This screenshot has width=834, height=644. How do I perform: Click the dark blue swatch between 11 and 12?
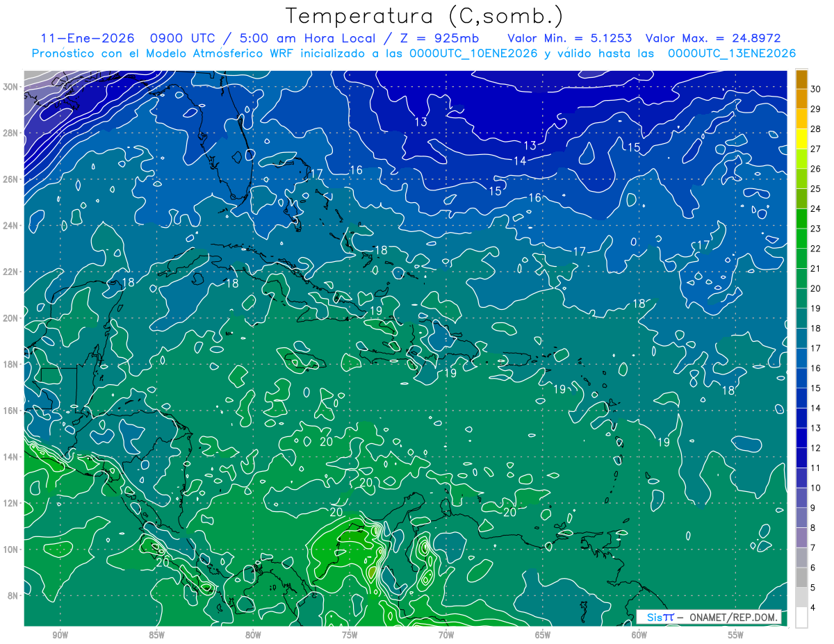[x=801, y=458]
